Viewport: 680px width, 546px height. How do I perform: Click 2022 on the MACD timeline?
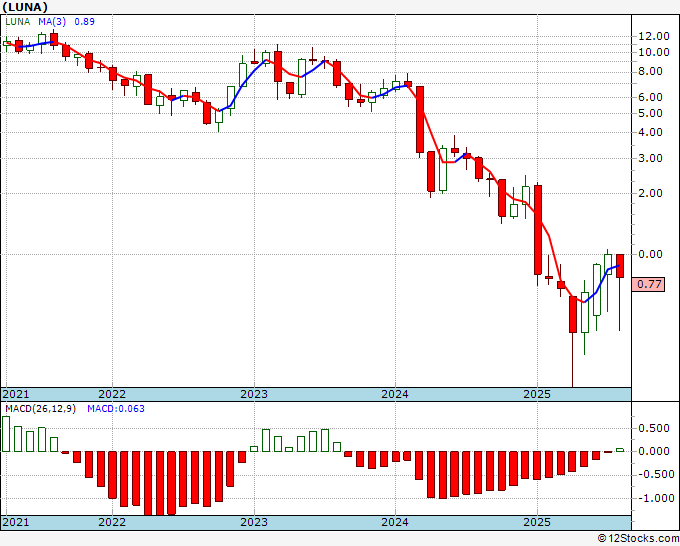click(112, 522)
